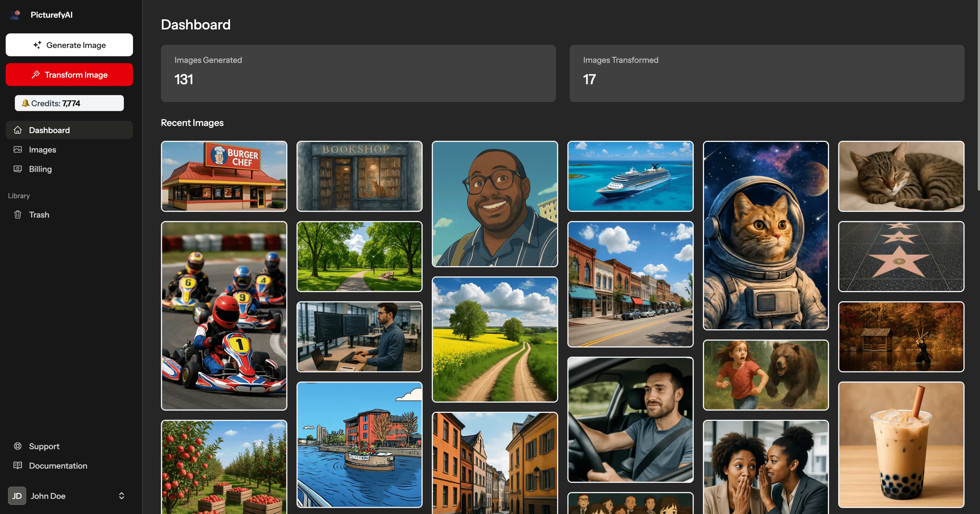Select the home icon next to Dashboard

[18, 130]
